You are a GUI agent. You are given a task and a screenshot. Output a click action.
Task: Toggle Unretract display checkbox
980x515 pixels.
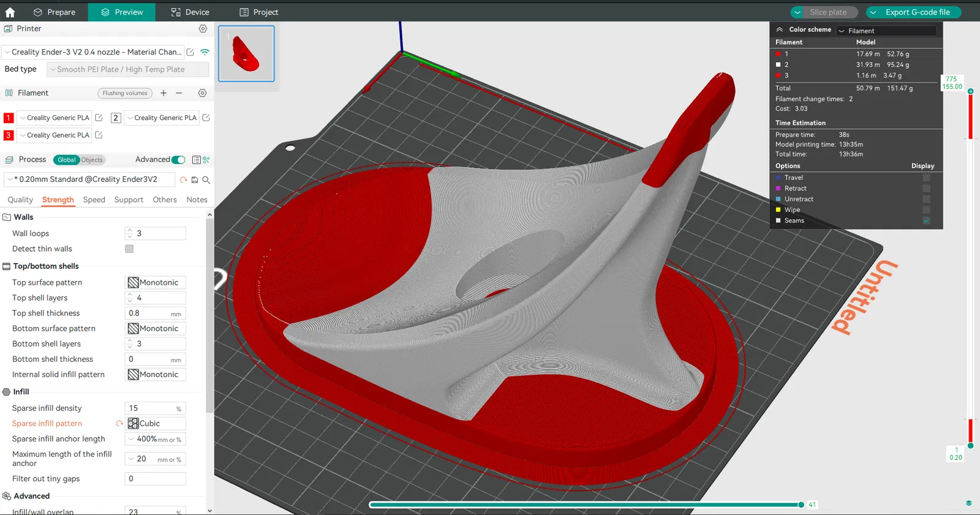926,199
